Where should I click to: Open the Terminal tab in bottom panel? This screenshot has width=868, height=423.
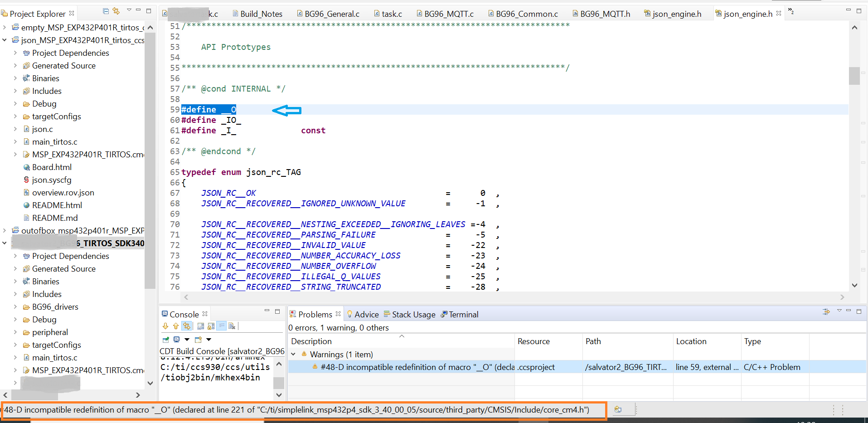tap(463, 314)
